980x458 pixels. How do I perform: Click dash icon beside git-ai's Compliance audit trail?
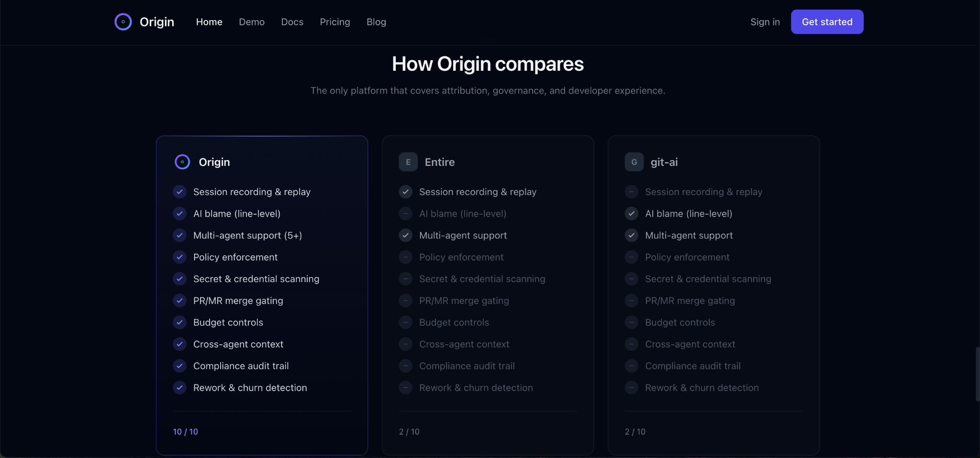(631, 366)
